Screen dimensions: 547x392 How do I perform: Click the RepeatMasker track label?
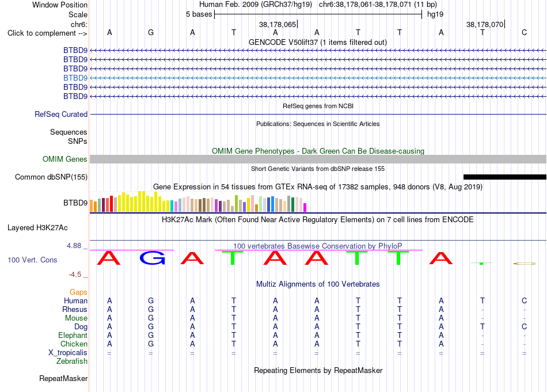click(x=63, y=378)
